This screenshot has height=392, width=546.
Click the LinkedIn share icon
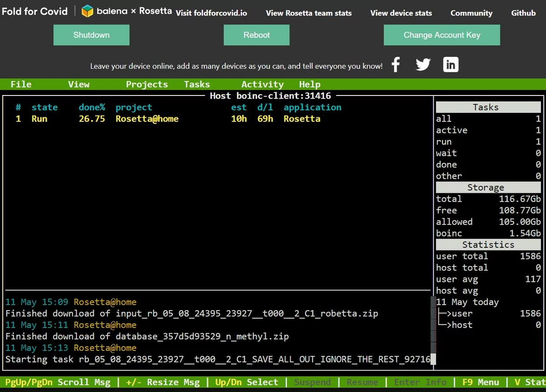450,65
